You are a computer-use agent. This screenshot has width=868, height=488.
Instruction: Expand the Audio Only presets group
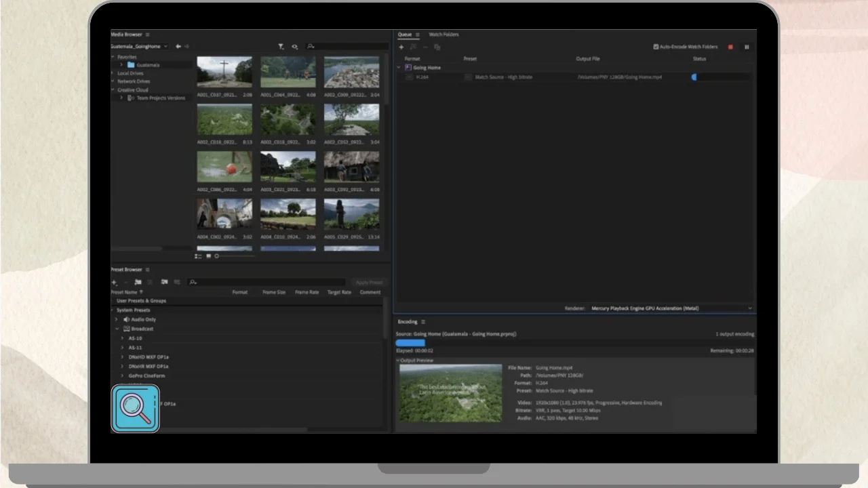coord(116,319)
